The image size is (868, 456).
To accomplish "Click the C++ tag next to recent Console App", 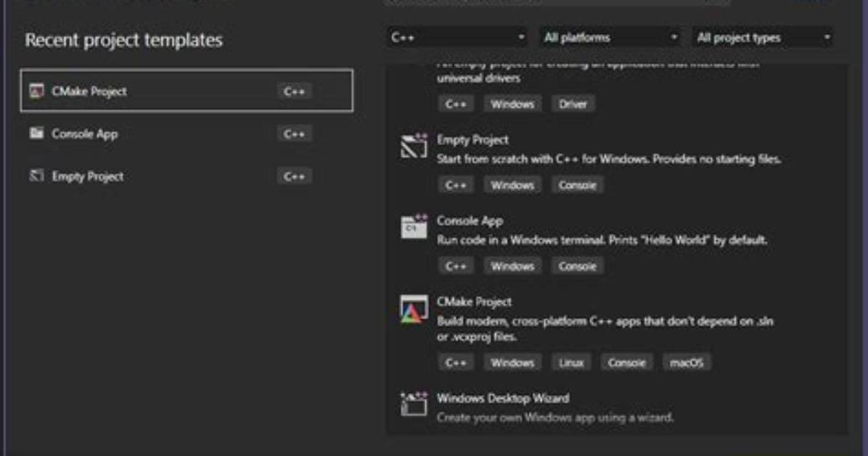I will [294, 134].
